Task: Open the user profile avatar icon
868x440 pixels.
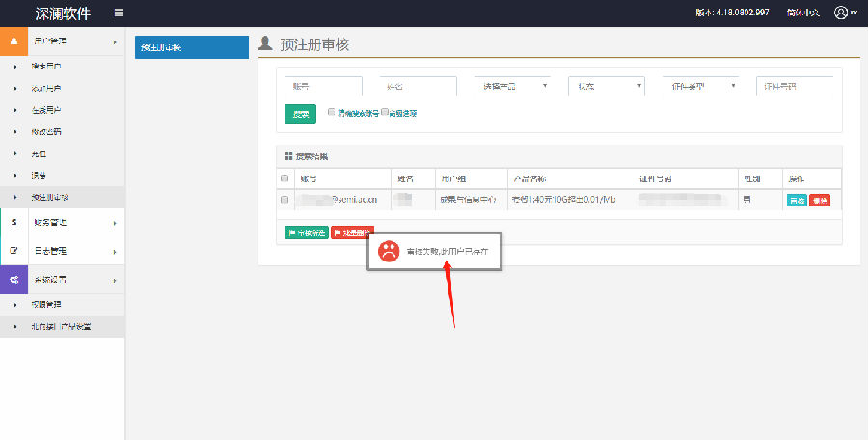Action: (x=841, y=13)
